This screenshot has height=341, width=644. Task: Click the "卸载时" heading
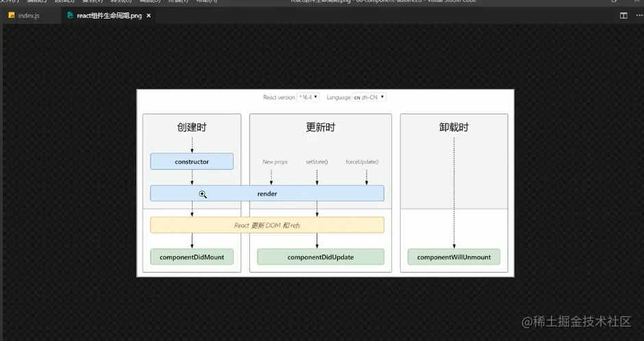coord(454,127)
